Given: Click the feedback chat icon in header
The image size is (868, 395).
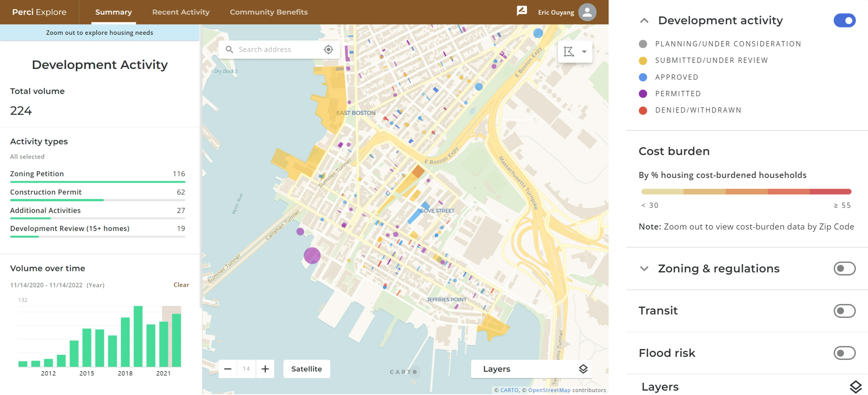Looking at the screenshot, I should pos(522,11).
